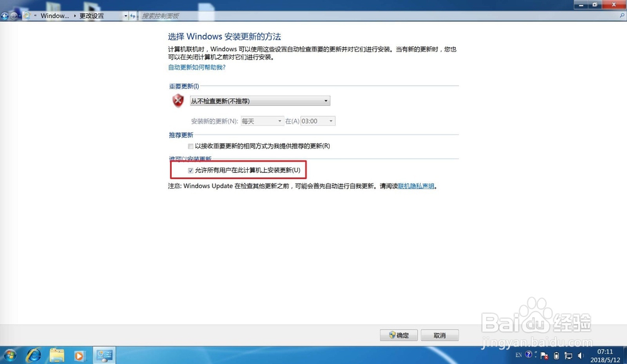Viewport: 627px width, 364px height.
Task: Launch Internet Explorer from the taskbar
Action: (34, 355)
